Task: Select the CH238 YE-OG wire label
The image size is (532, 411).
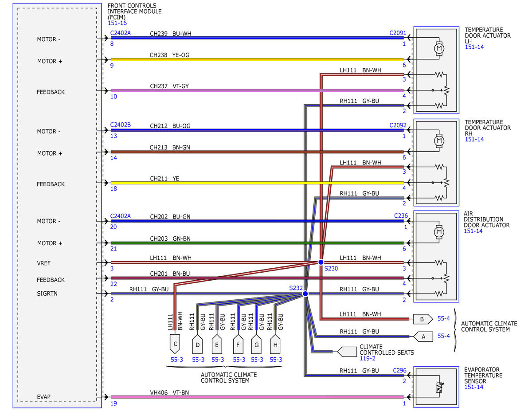Action: click(171, 55)
